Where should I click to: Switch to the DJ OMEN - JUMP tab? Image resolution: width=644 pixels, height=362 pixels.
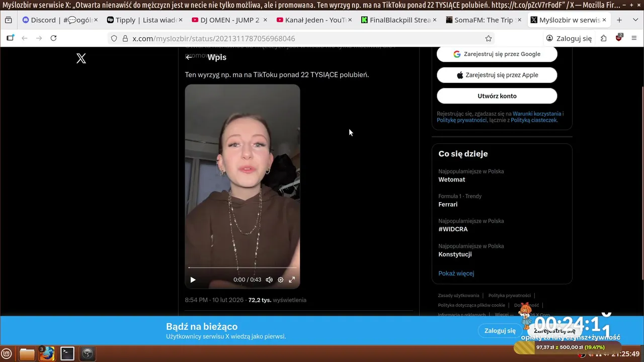pos(229,20)
